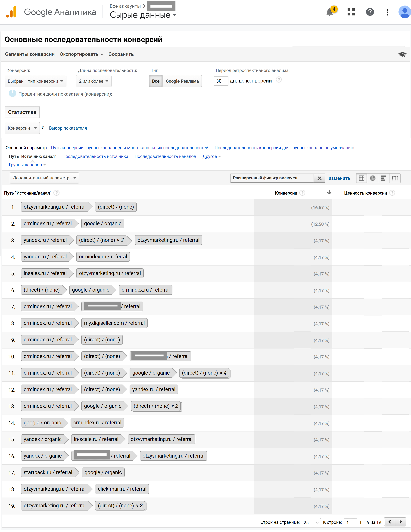Open the three-dot more options menu
Screen dimensions: 411x532
[387, 12]
